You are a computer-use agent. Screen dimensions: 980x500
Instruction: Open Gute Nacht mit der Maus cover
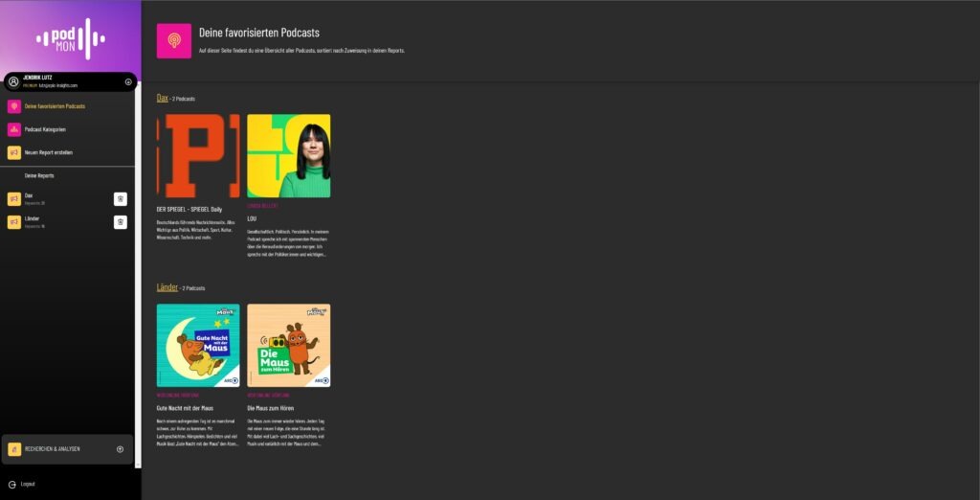198,346
